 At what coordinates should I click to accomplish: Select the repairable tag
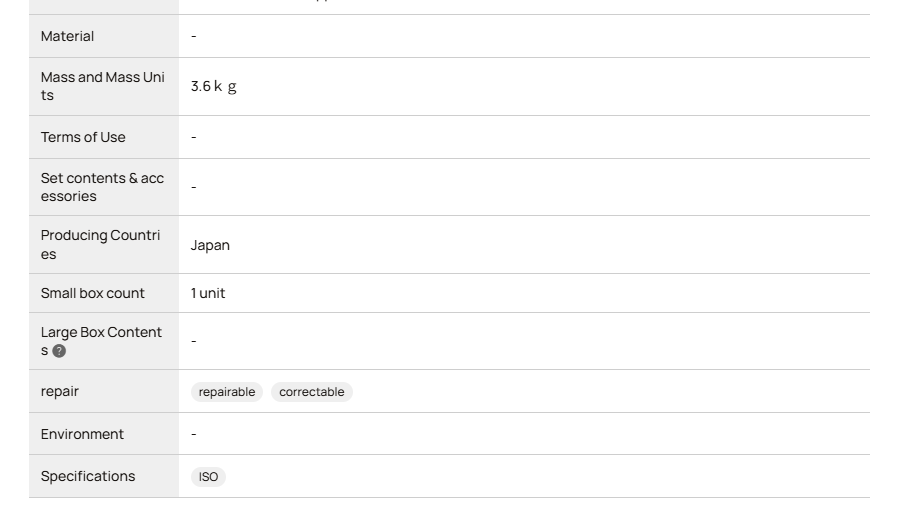[x=227, y=392]
